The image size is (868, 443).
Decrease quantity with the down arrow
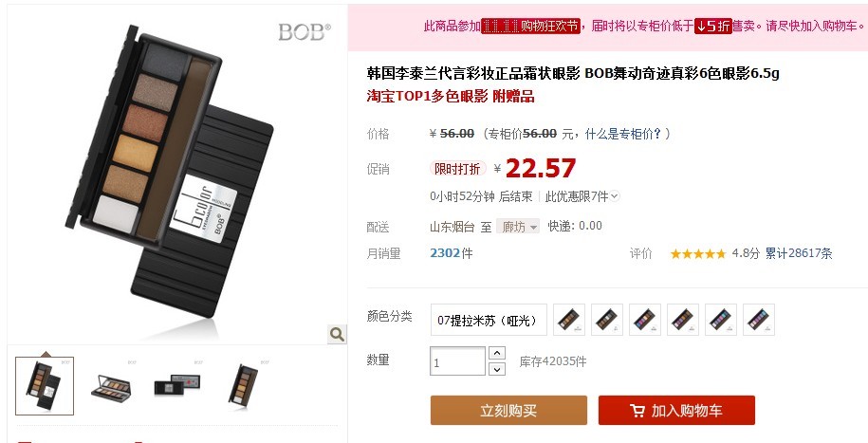click(497, 369)
